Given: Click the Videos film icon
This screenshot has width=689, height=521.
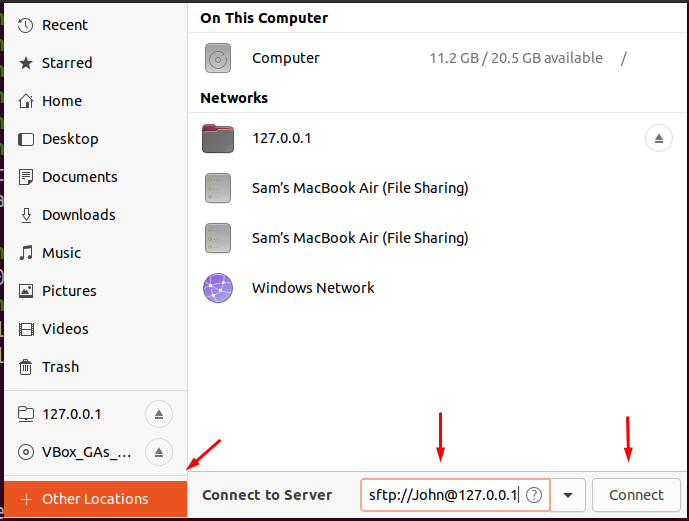Looking at the screenshot, I should (26, 329).
